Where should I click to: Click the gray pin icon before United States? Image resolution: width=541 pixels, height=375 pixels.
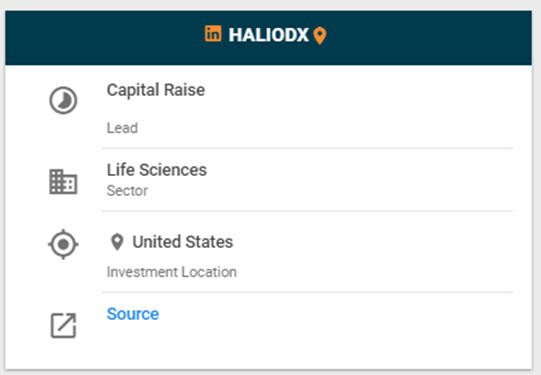(x=117, y=242)
